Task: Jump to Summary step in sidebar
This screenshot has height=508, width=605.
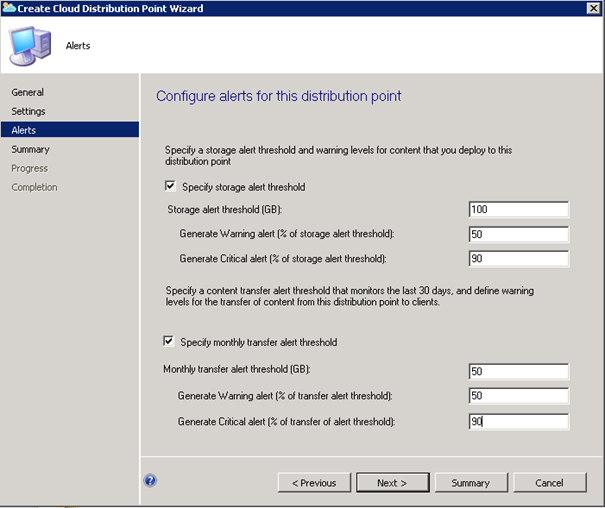Action: 31,149
